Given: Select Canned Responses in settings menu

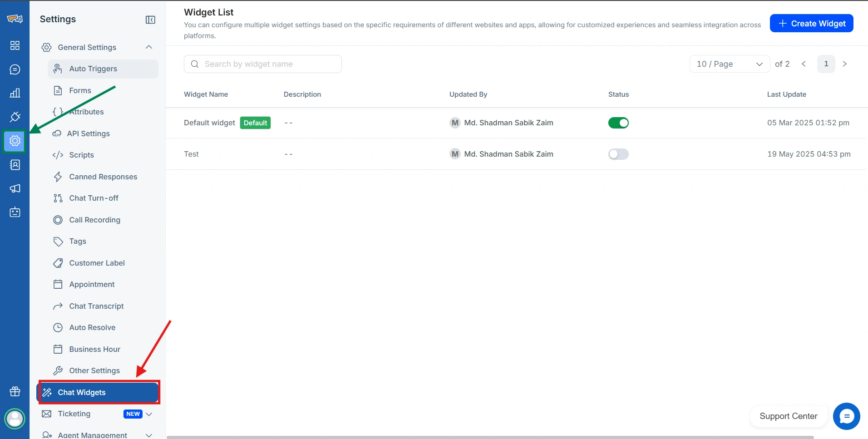Looking at the screenshot, I should [x=103, y=177].
